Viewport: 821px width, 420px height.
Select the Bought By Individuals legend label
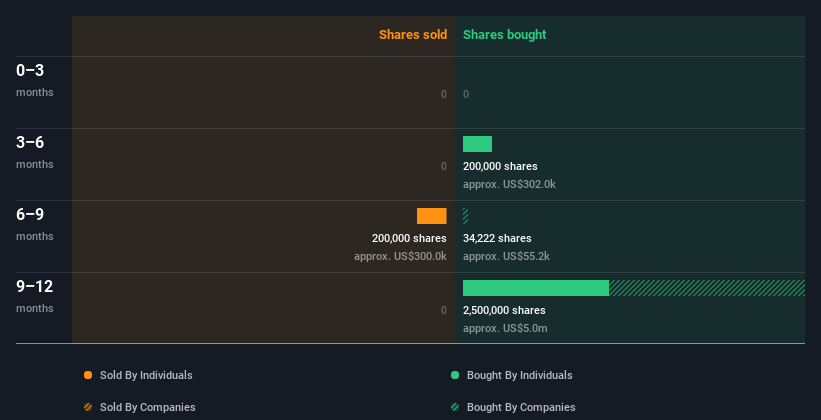[519, 375]
